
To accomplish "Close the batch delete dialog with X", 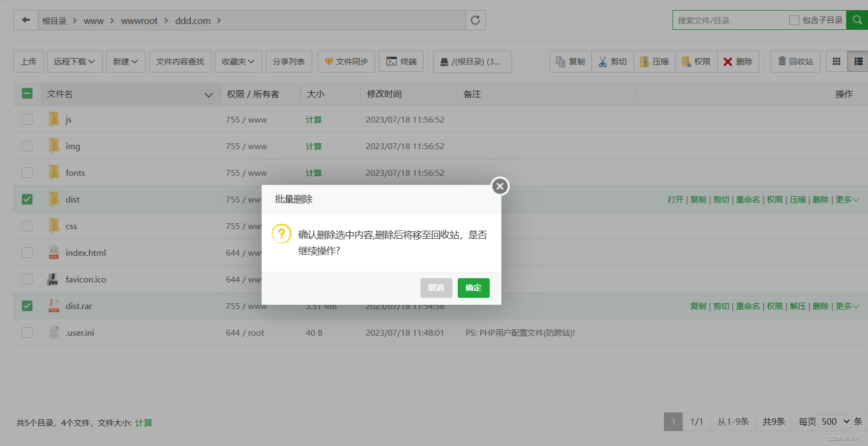I will tap(500, 186).
